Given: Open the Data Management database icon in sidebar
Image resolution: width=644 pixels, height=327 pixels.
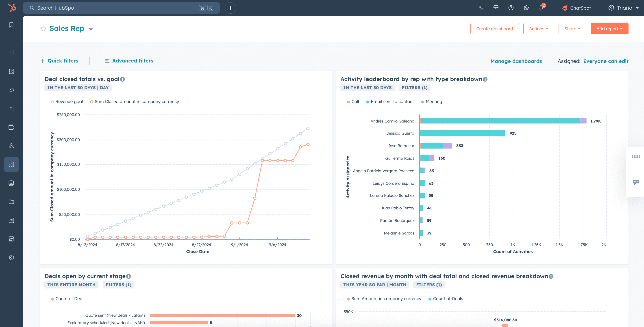Looking at the screenshot, I should pos(11,183).
